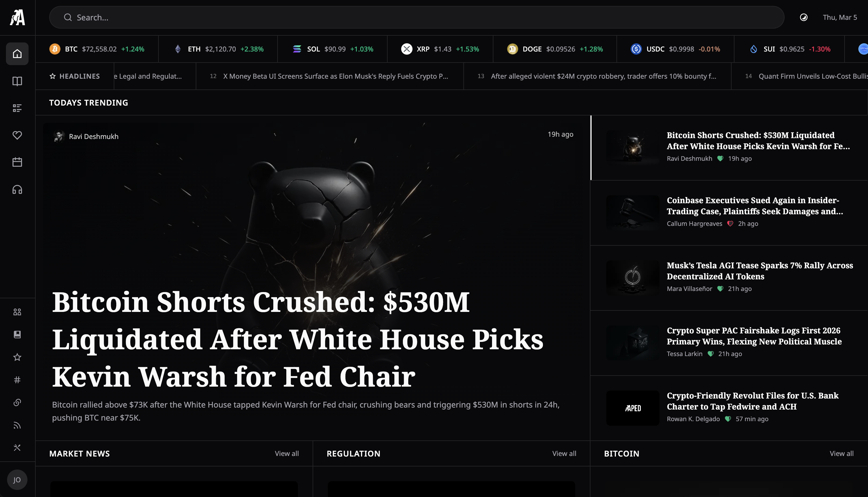Open the hashtag topics sidebar icon
The width and height of the screenshot is (868, 497).
pos(17,380)
